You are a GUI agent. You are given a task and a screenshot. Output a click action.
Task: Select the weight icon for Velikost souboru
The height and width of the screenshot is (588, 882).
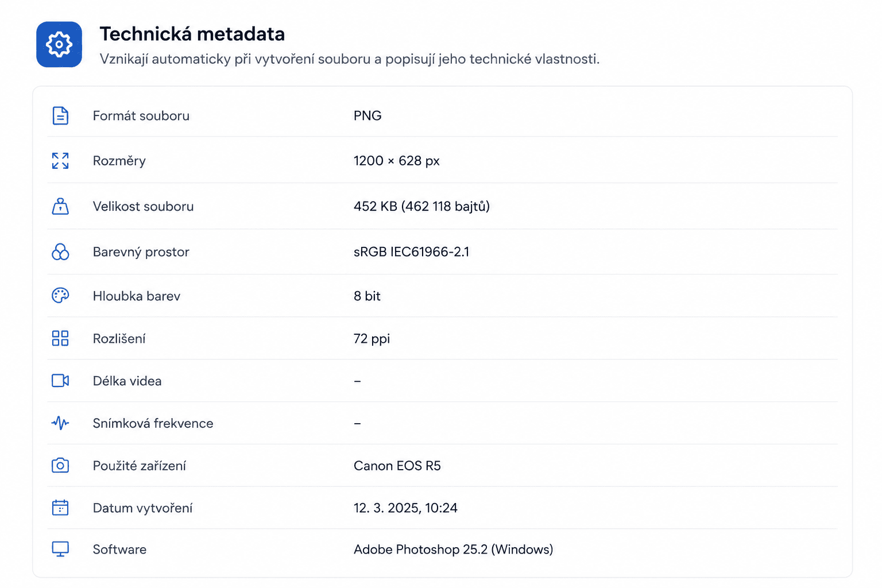[x=60, y=206]
